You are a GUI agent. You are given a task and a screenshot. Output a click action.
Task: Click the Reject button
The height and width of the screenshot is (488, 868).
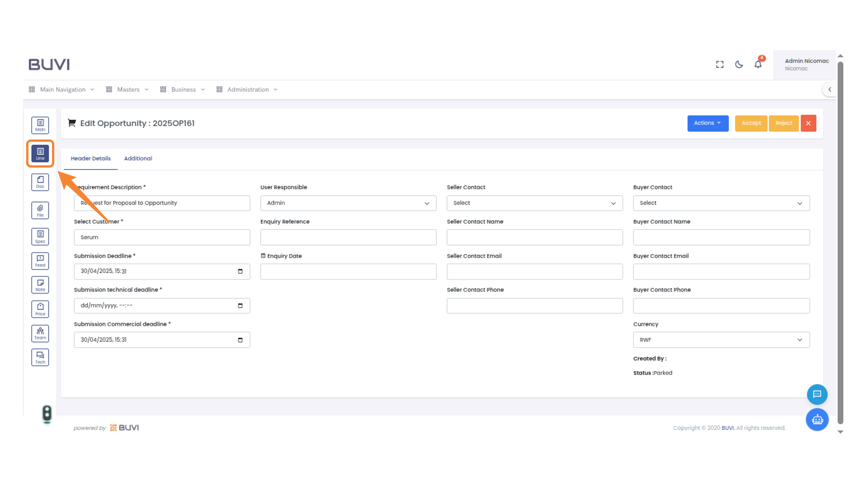pos(783,123)
